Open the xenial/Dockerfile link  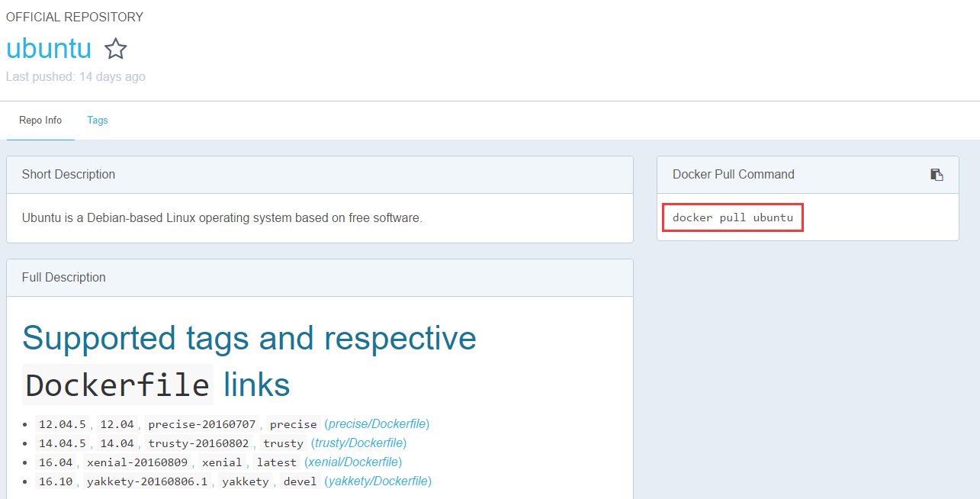(x=353, y=462)
